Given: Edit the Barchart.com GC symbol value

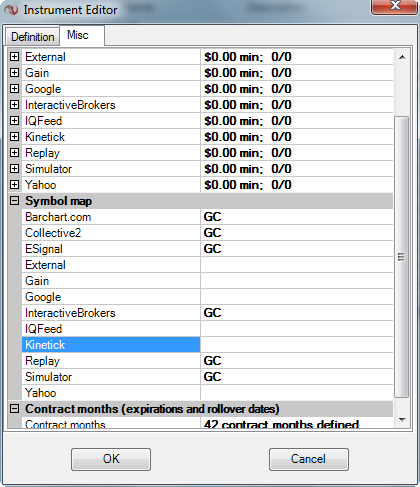Looking at the screenshot, I should point(297,217).
